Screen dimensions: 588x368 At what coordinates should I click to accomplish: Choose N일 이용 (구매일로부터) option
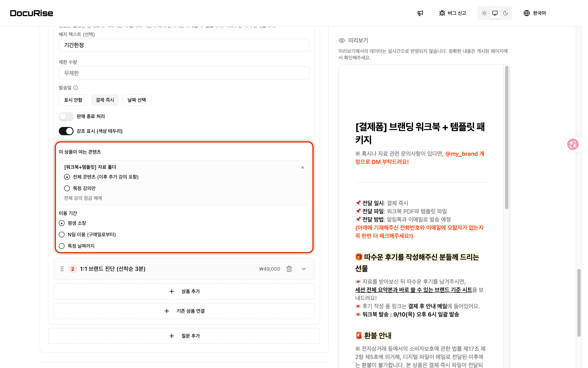[x=62, y=235]
